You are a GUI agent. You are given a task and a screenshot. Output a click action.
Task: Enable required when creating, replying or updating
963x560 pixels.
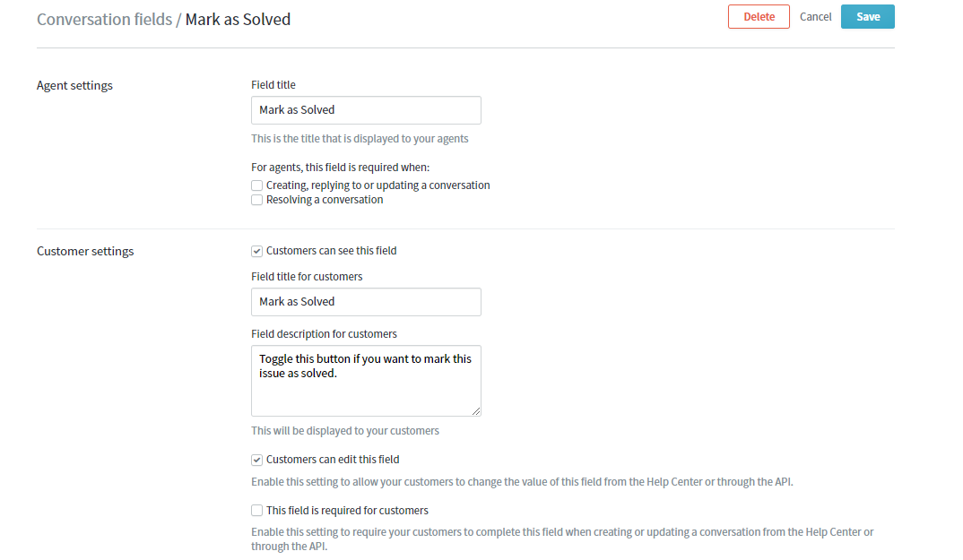(x=257, y=185)
